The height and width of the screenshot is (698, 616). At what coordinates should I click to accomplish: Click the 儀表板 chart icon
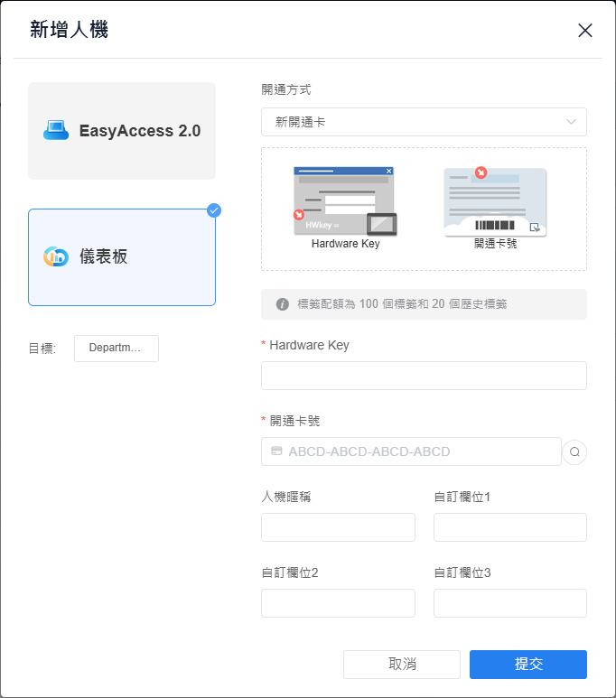[56, 256]
